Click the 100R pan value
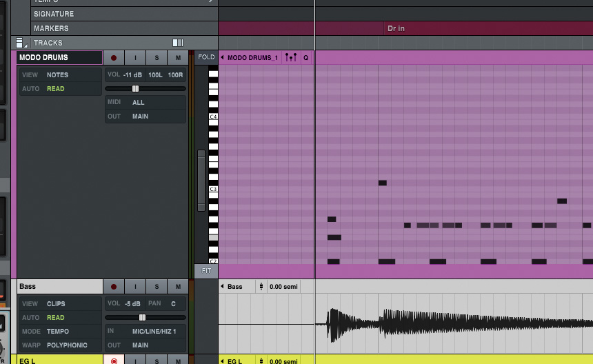The height and width of the screenshot is (364, 593). coord(175,75)
